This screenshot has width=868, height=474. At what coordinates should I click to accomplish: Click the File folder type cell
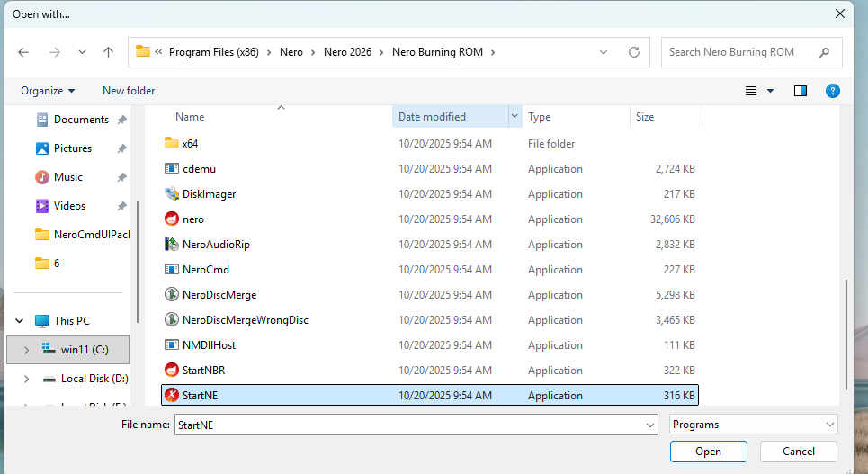point(551,143)
